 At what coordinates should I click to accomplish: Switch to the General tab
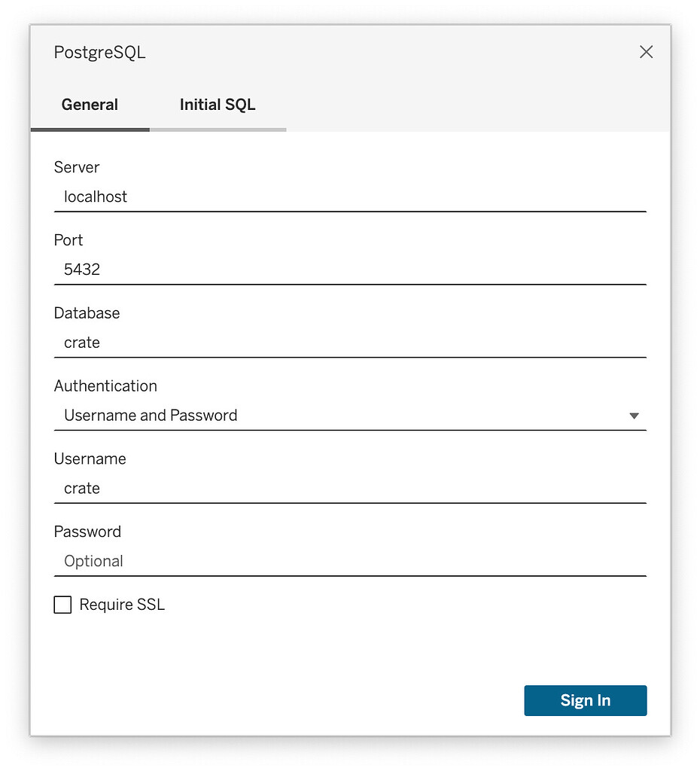[90, 105]
